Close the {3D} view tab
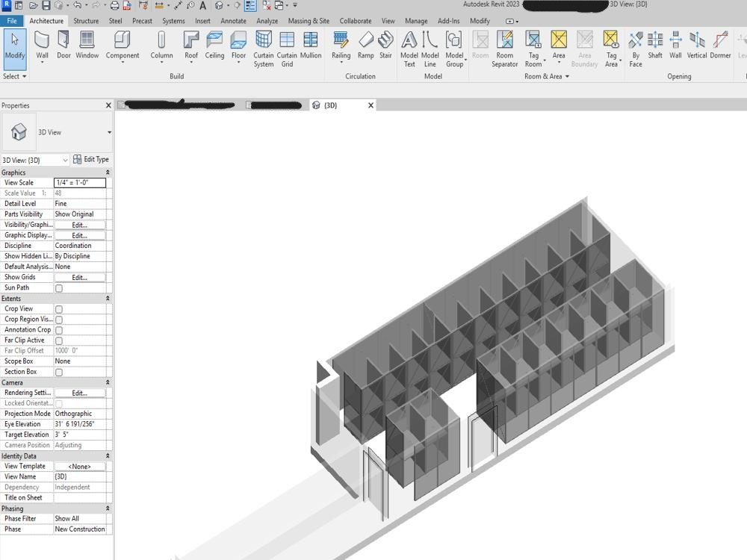This screenshot has height=560, width=747. click(371, 105)
